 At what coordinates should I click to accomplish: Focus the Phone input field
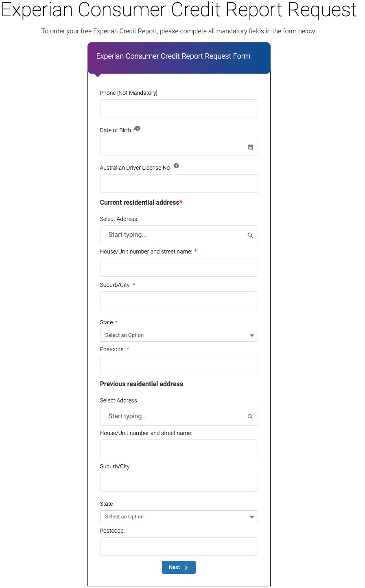[x=179, y=109]
